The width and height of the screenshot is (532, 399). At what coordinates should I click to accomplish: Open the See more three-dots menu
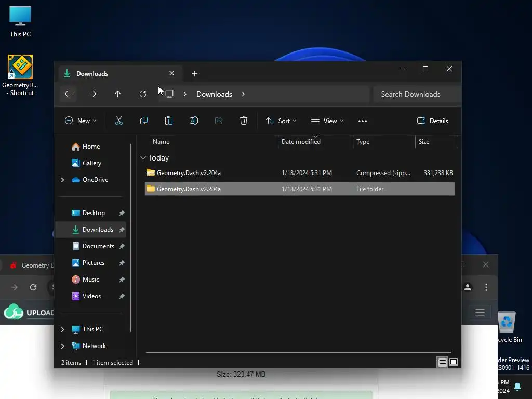[x=362, y=121]
